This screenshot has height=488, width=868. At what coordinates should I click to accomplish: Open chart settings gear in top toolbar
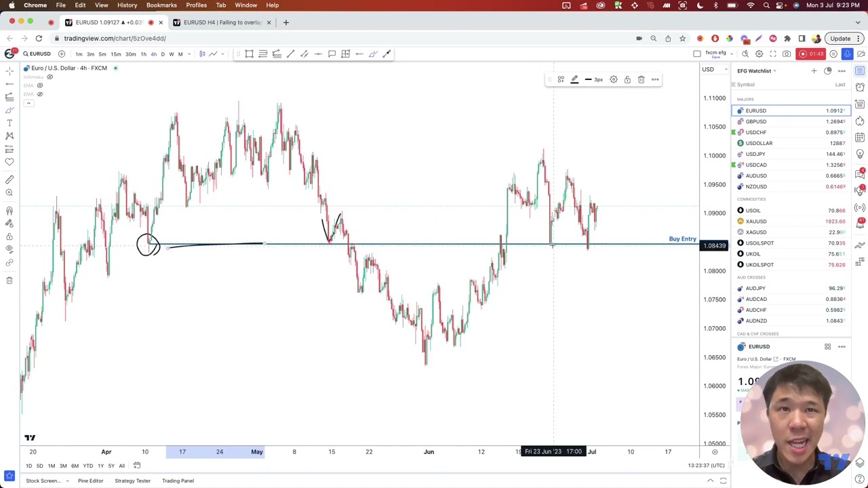tap(759, 54)
